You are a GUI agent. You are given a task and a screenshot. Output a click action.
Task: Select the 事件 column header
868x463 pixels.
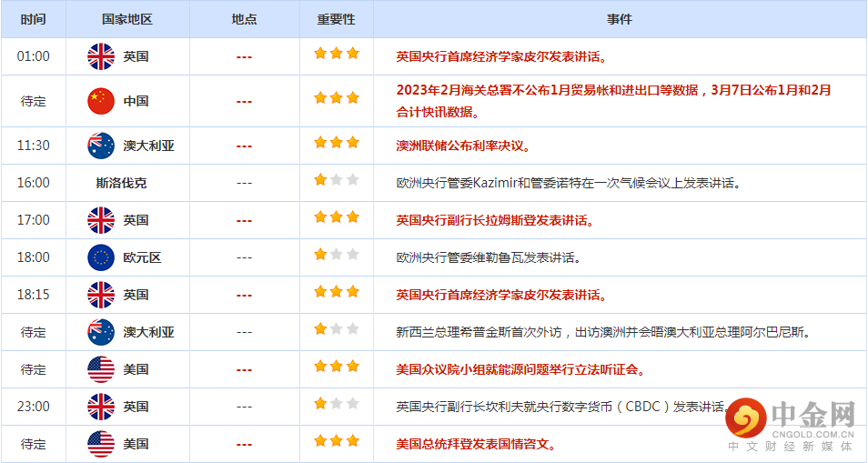(x=620, y=19)
